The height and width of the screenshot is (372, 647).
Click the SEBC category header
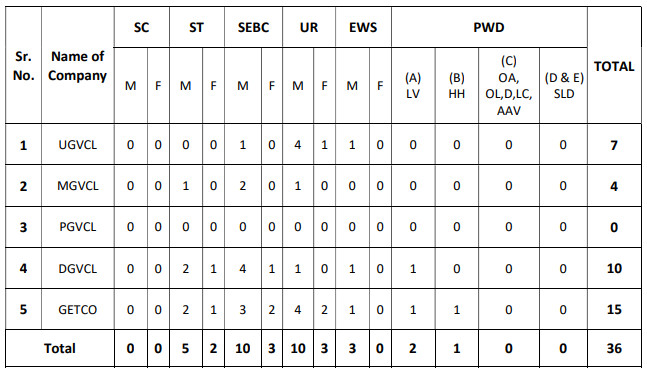tap(253, 27)
